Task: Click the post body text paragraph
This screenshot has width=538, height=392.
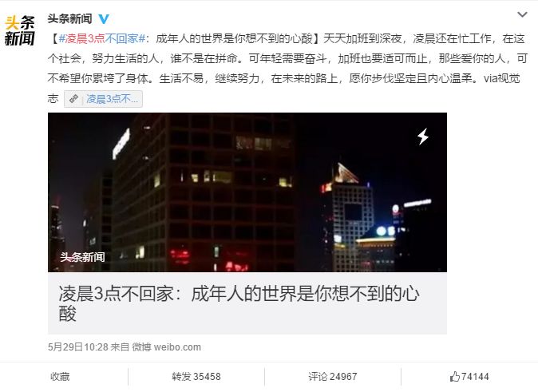Action: click(287, 69)
